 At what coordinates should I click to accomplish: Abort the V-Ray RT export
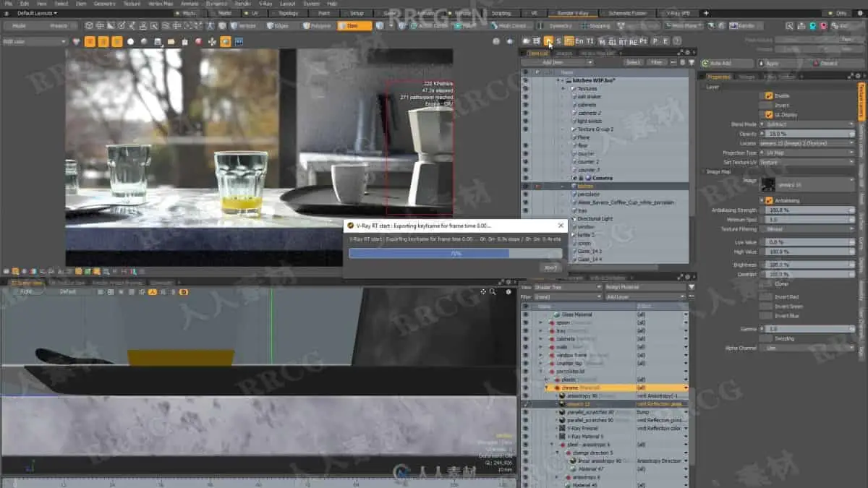click(x=550, y=267)
